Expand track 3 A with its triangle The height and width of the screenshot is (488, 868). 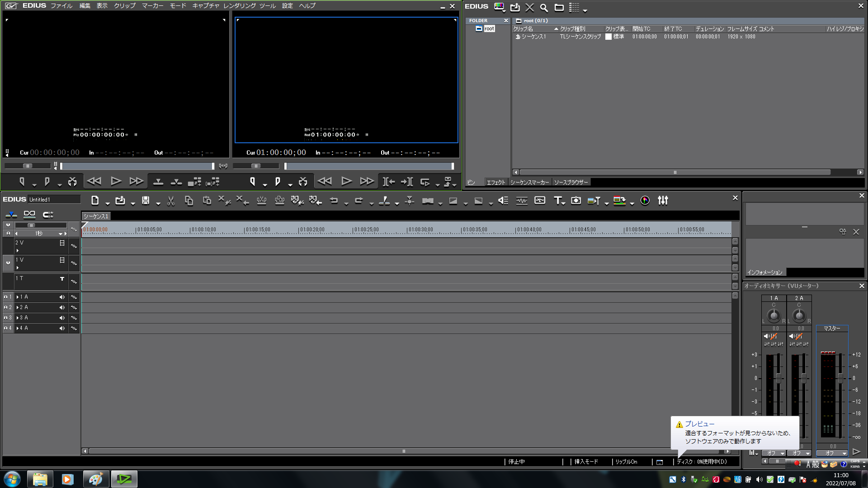[x=18, y=318]
